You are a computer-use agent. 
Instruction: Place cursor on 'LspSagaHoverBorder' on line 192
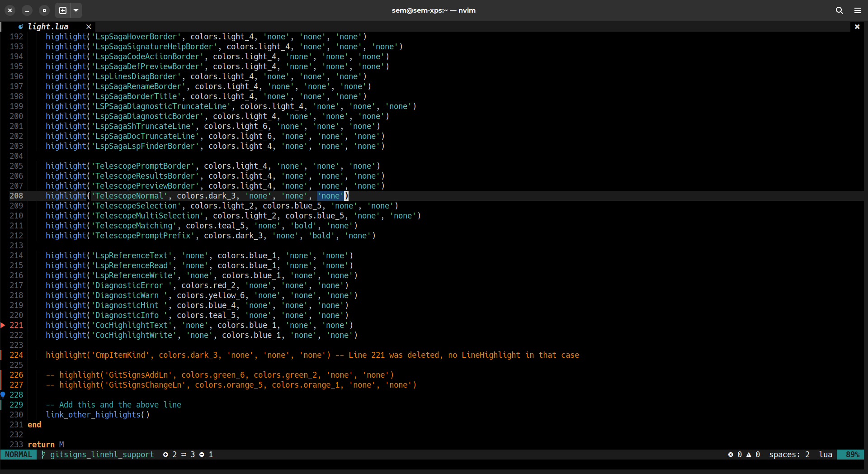pyautogui.click(x=136, y=37)
